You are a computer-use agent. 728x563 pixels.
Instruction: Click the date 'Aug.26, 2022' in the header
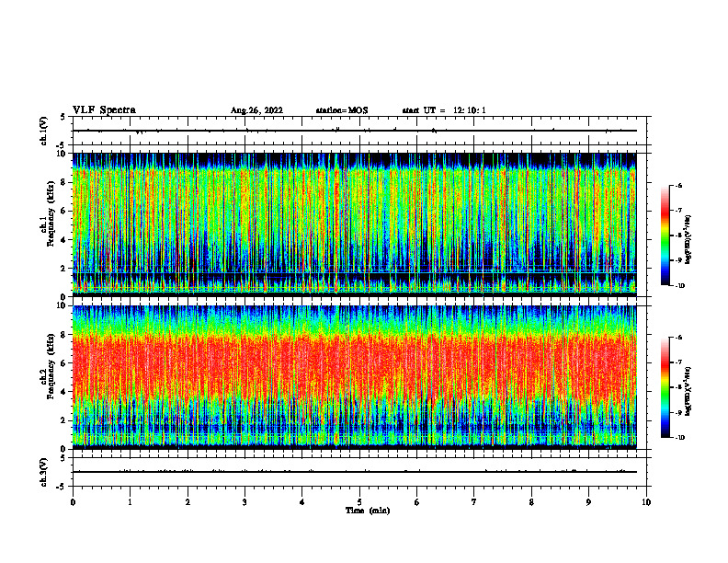click(256, 110)
